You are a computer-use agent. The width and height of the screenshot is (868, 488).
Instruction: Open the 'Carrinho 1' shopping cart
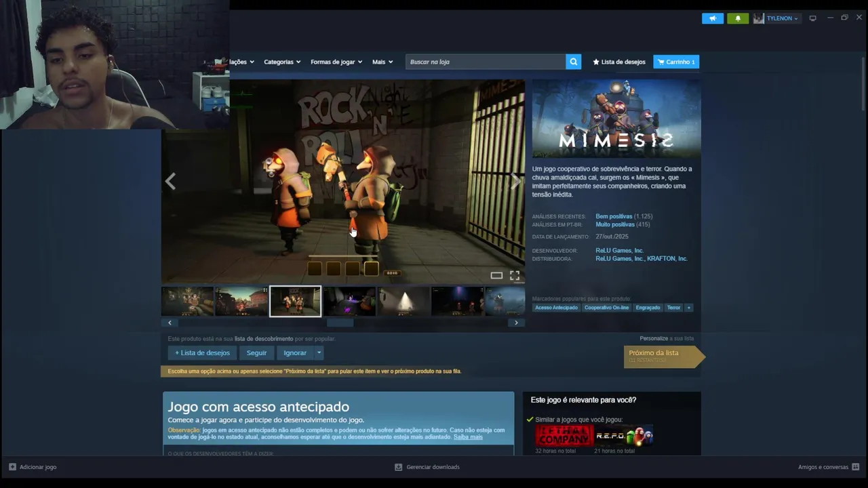tap(676, 62)
